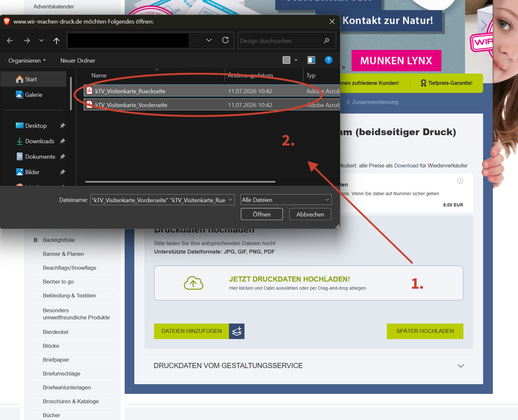Open recent locations chevron in file dialog
The height and width of the screenshot is (420, 518).
coord(41,41)
